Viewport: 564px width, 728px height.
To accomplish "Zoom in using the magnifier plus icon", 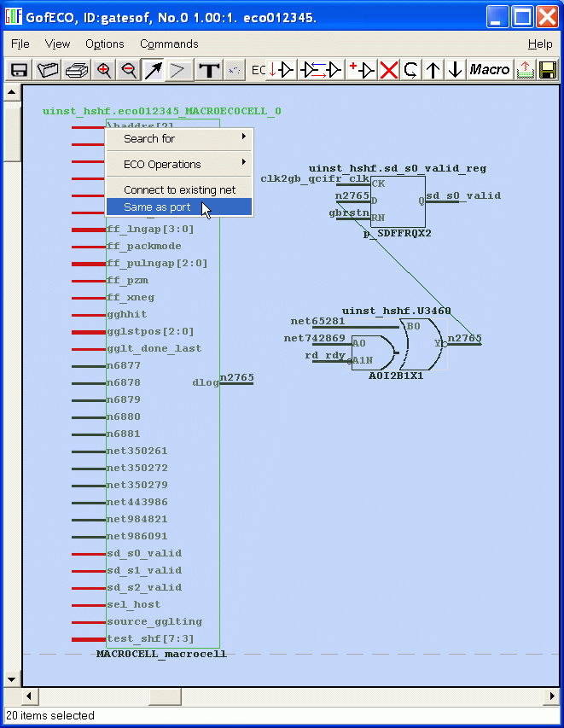I will pos(104,70).
